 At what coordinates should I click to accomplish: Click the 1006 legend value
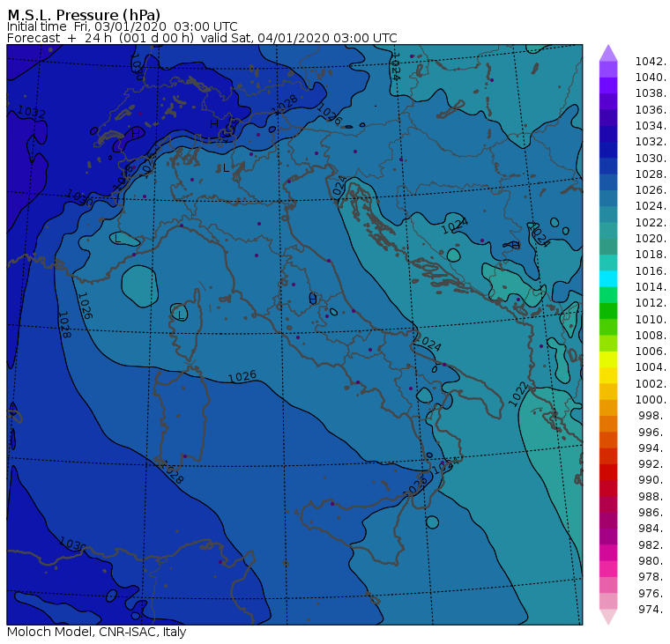point(651,352)
